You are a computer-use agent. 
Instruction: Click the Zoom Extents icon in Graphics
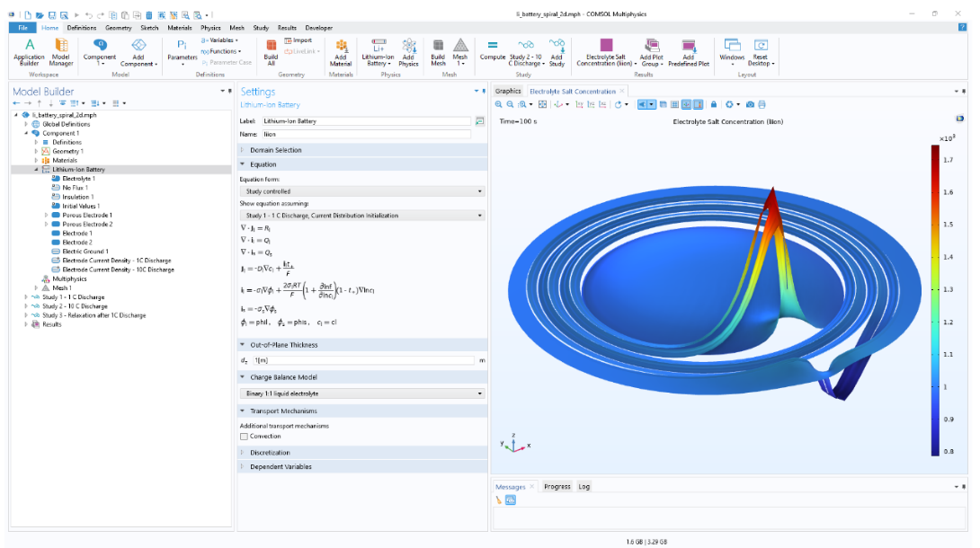point(542,104)
